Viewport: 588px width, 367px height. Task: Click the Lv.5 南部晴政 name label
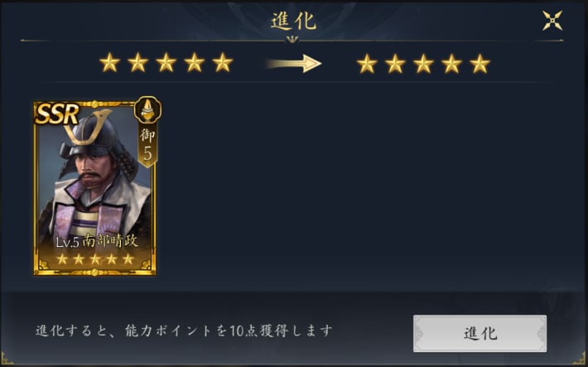(97, 241)
